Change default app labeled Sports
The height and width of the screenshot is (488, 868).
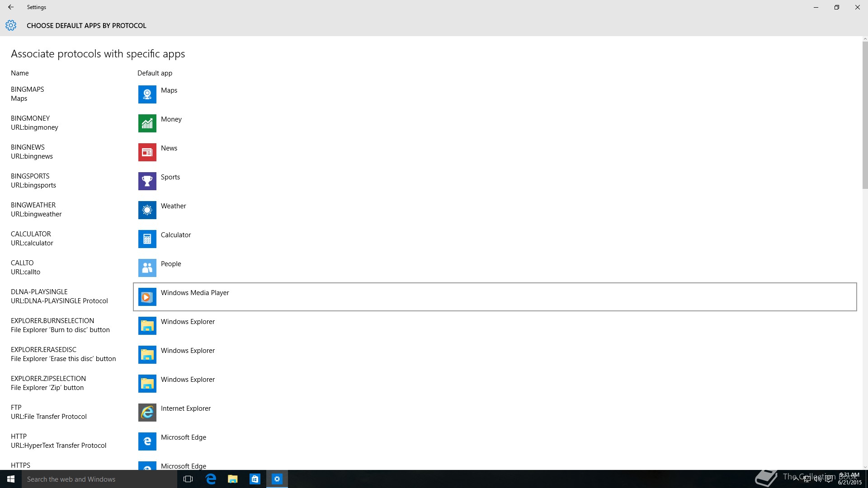click(x=170, y=177)
